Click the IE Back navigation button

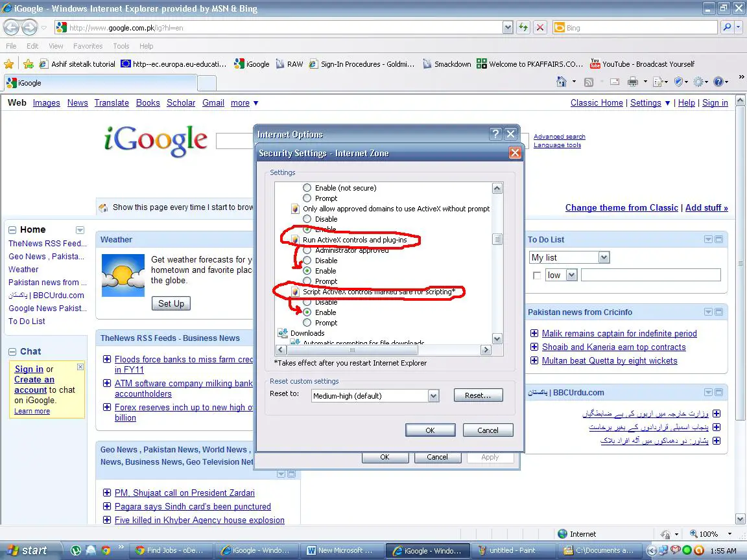point(12,28)
